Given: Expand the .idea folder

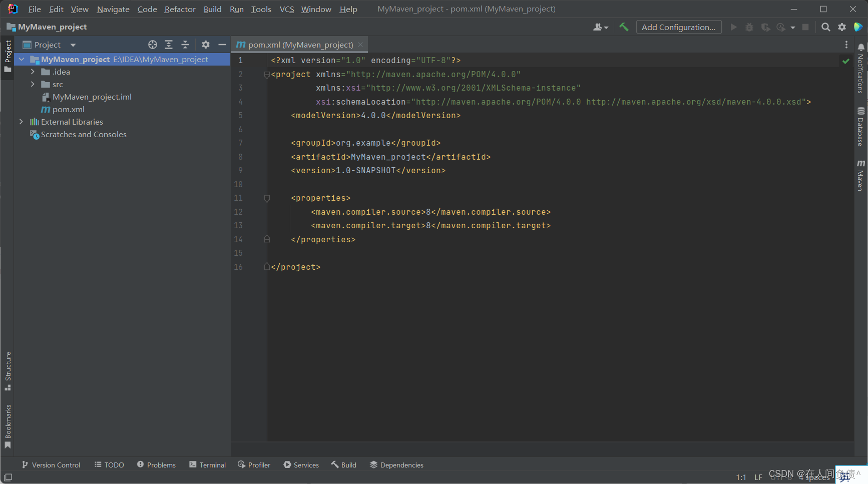Looking at the screenshot, I should coord(33,72).
